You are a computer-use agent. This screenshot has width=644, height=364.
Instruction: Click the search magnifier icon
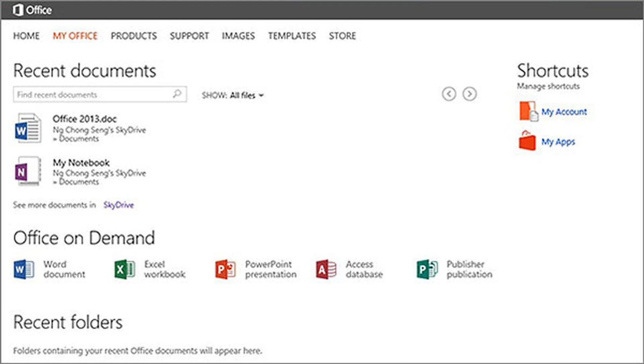177,94
